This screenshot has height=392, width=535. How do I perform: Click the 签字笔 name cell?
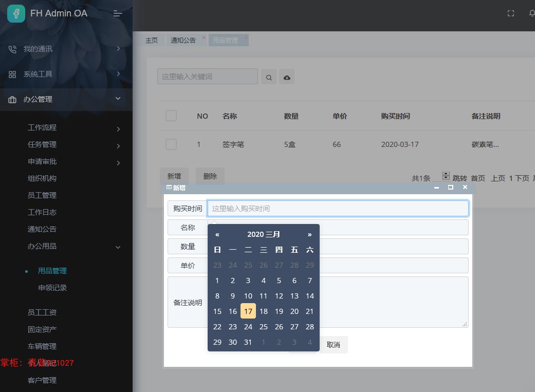pyautogui.click(x=233, y=144)
